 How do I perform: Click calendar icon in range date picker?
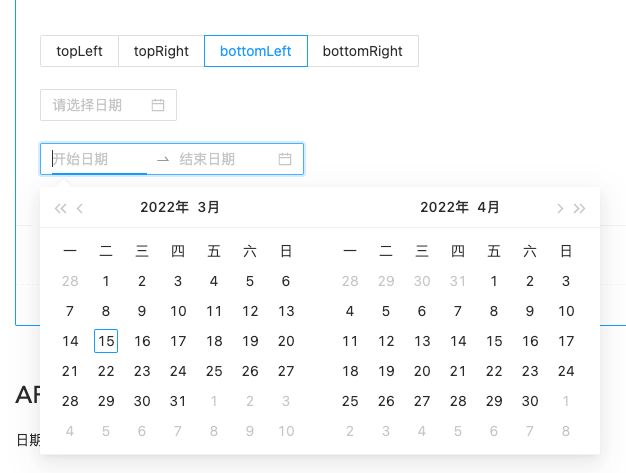[285, 159]
